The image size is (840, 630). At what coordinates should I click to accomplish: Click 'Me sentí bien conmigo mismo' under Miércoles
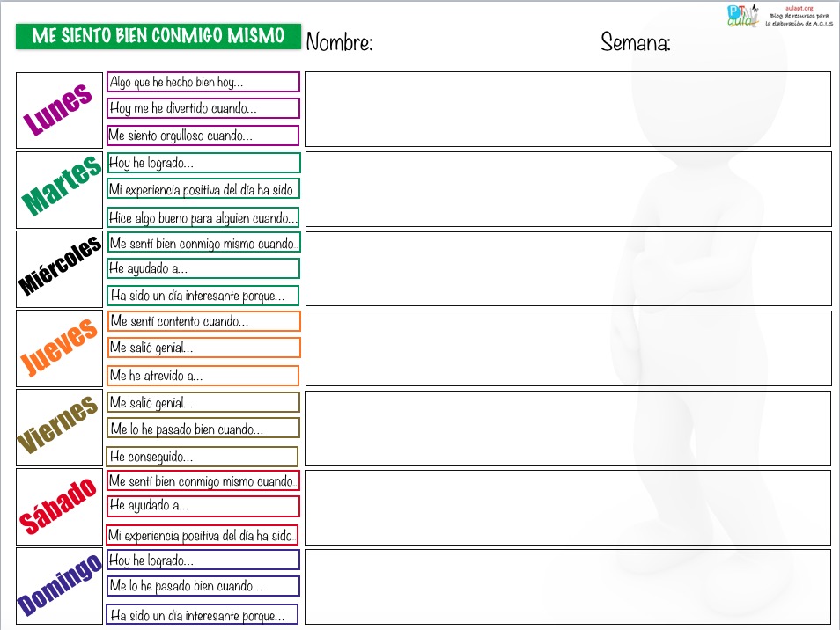tap(203, 243)
